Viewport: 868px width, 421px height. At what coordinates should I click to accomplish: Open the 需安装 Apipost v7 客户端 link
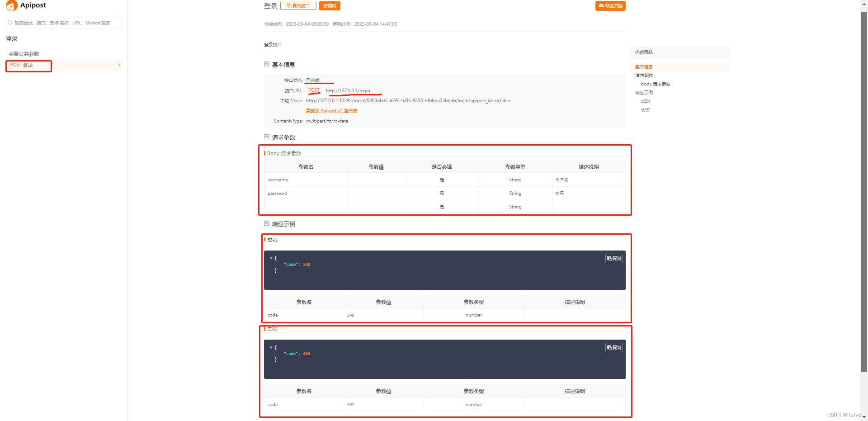[331, 111]
